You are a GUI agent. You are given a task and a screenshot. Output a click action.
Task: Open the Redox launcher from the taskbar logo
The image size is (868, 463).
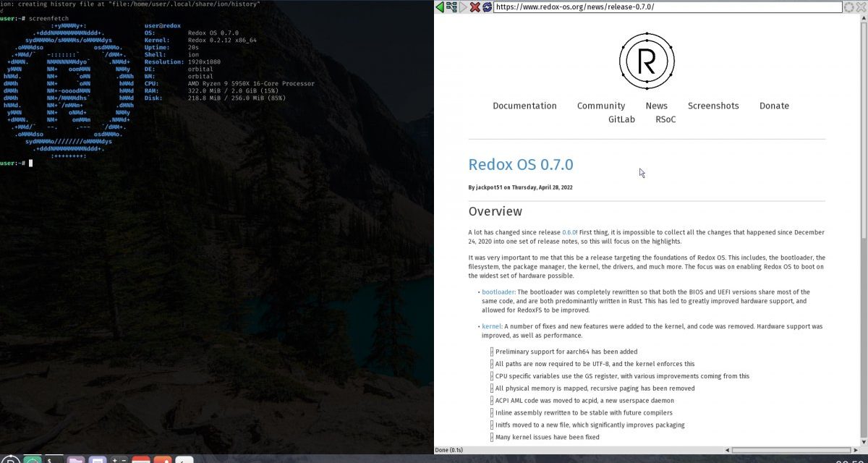click(11, 459)
